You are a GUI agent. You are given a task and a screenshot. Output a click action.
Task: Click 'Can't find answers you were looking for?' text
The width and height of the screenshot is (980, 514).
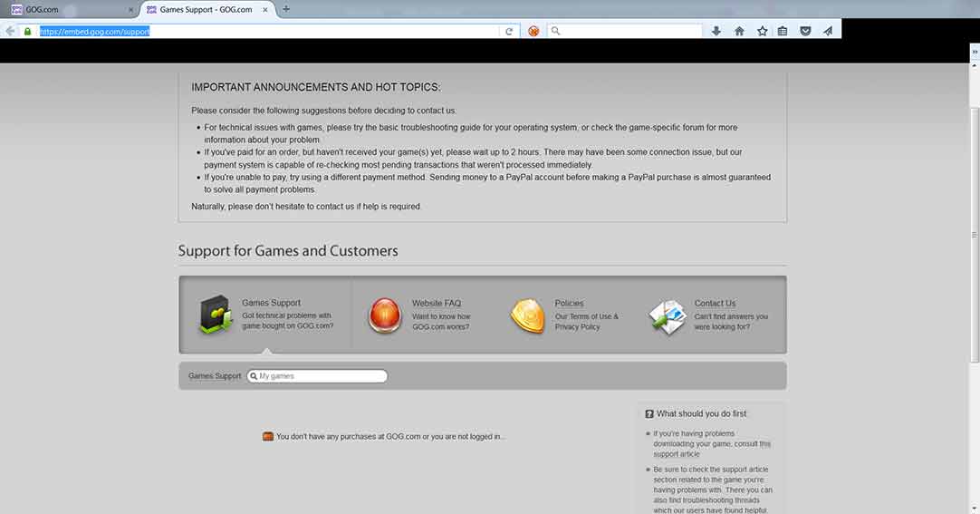731,322
